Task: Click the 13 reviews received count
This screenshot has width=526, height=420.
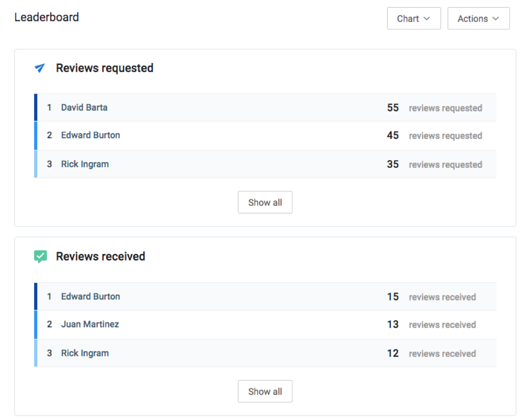Action: coord(393,325)
